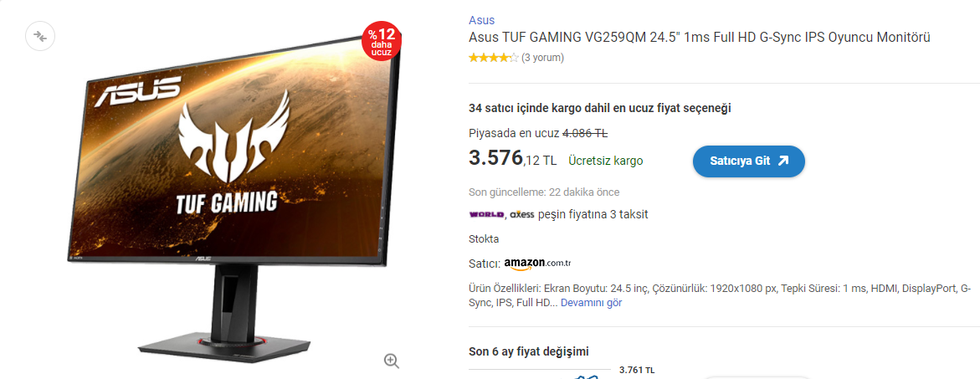Click the yellow star rating

click(494, 58)
